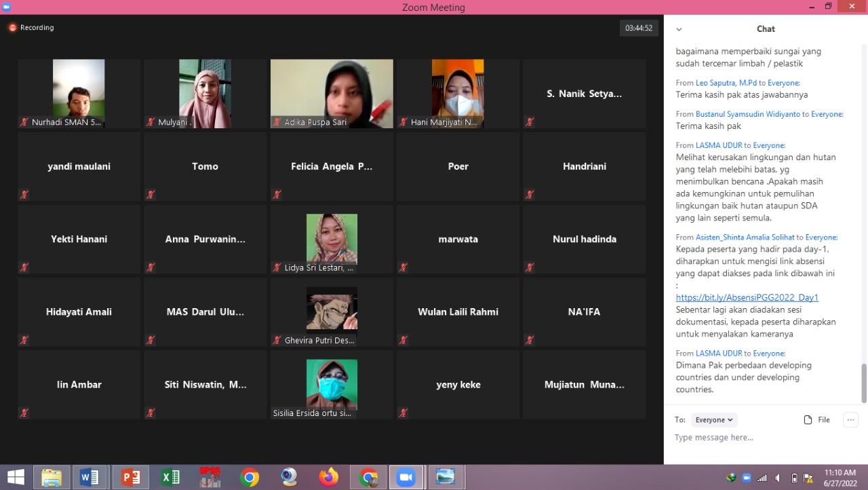Click muted mic icon on Yekti Hanani tile
The width and height of the screenshot is (868, 490).
click(x=24, y=267)
